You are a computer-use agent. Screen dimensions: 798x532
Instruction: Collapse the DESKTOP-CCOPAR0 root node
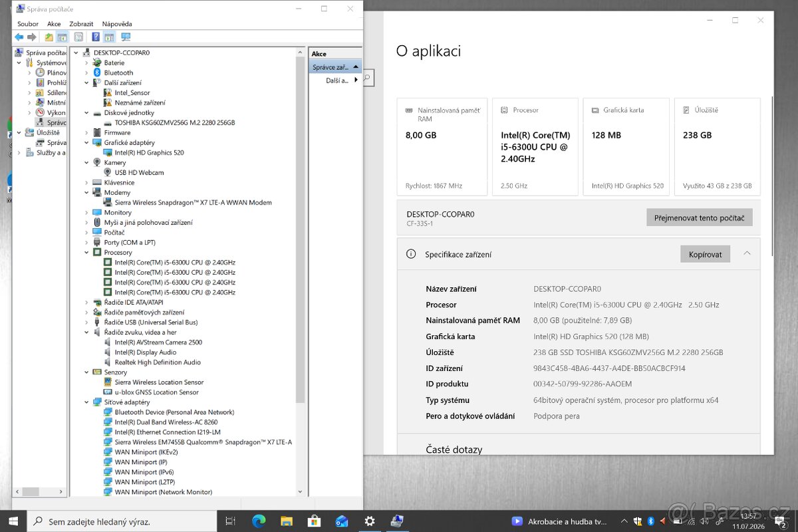pyautogui.click(x=76, y=53)
